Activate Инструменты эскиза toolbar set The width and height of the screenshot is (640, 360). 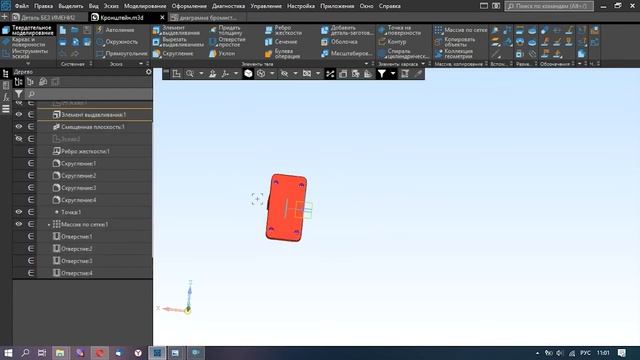click(x=28, y=53)
